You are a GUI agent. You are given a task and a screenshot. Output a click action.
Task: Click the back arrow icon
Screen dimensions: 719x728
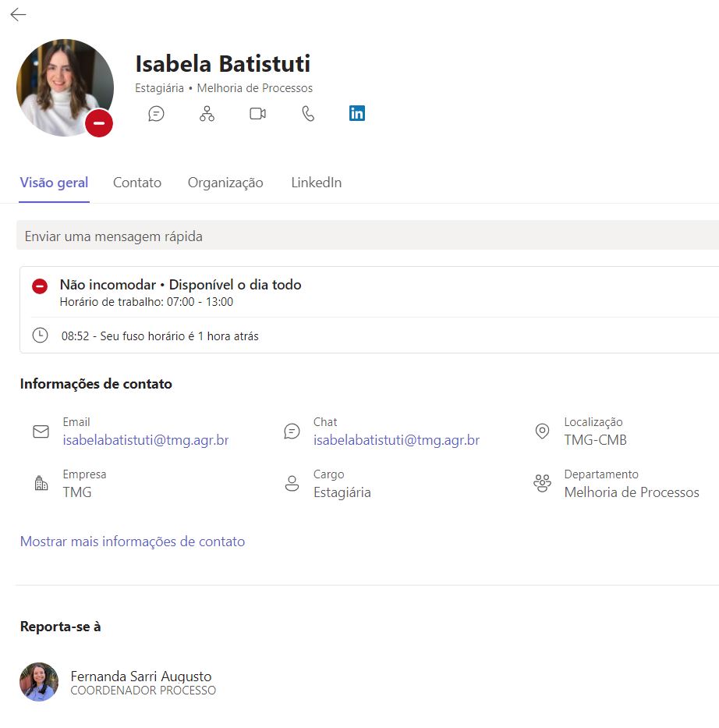pos(18,15)
